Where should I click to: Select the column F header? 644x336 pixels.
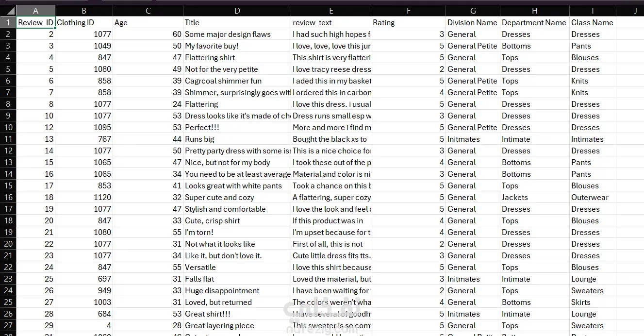point(409,10)
